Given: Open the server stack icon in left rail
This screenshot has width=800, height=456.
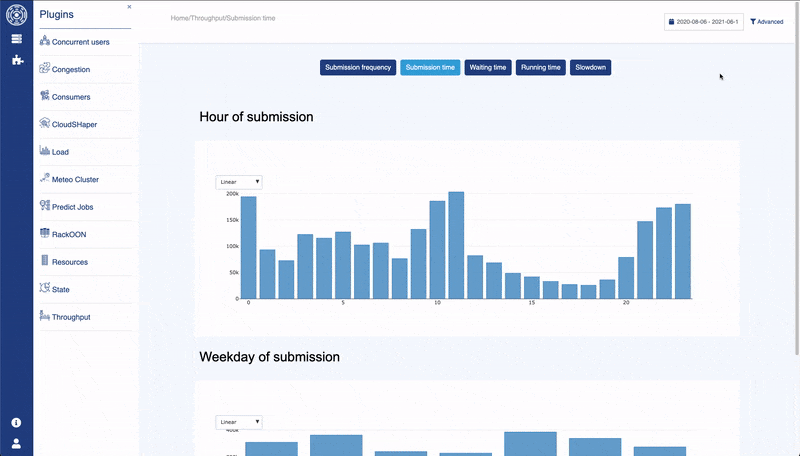Looking at the screenshot, I should coord(16,39).
